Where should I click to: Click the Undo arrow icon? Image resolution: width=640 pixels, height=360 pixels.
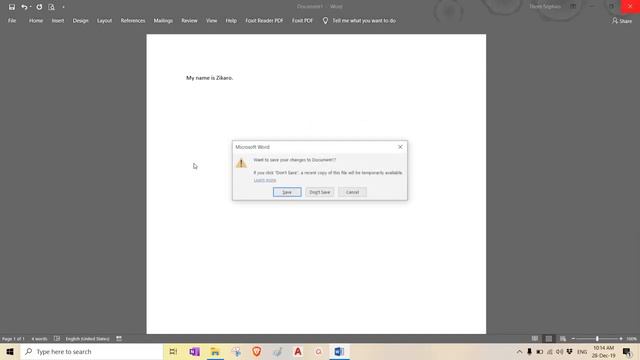click(24, 7)
